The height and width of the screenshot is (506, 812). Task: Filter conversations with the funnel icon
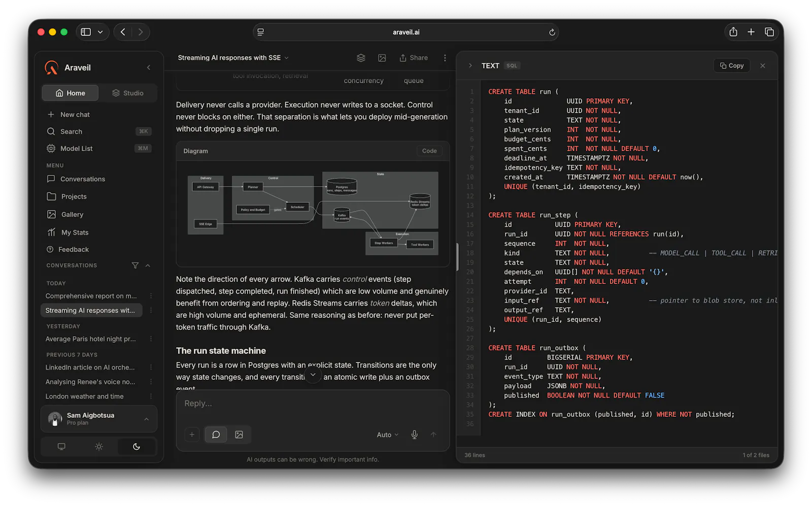[x=135, y=265]
